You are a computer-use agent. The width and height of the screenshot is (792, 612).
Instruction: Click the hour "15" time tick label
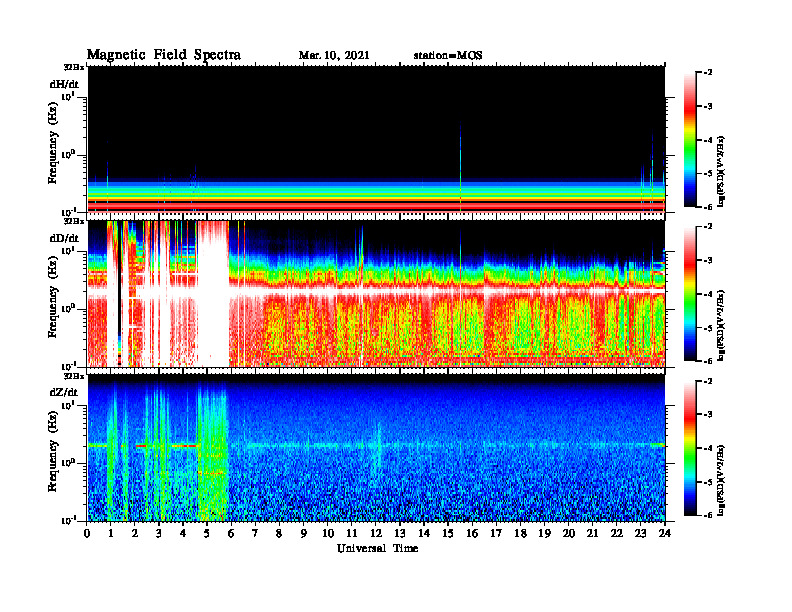pyautogui.click(x=448, y=533)
